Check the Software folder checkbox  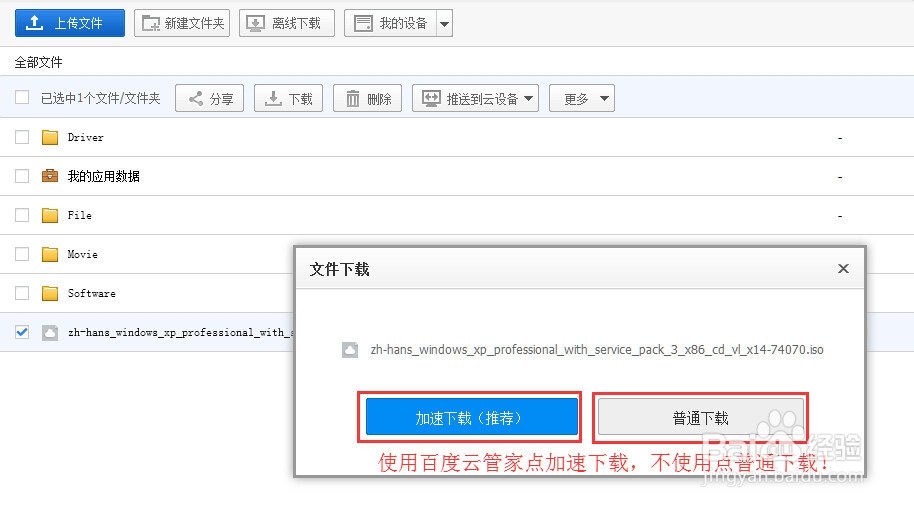pyautogui.click(x=22, y=293)
